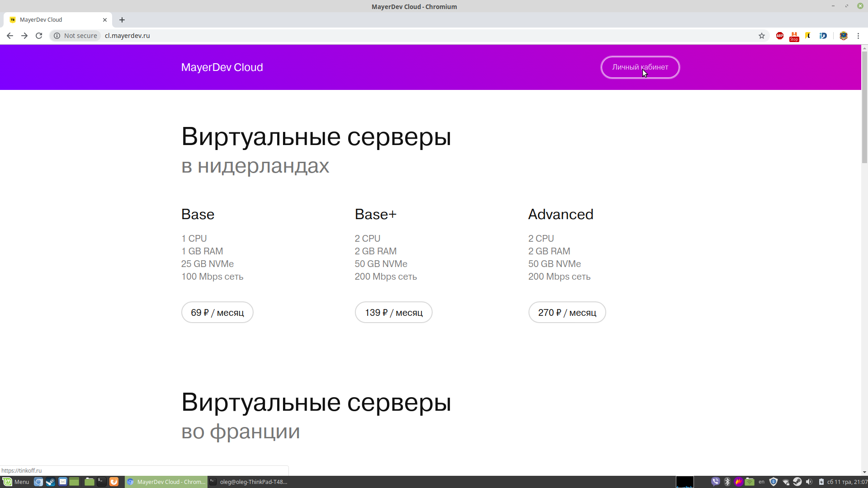Click the Adblock Plus extension icon
868x488 pixels.
pos(780,36)
